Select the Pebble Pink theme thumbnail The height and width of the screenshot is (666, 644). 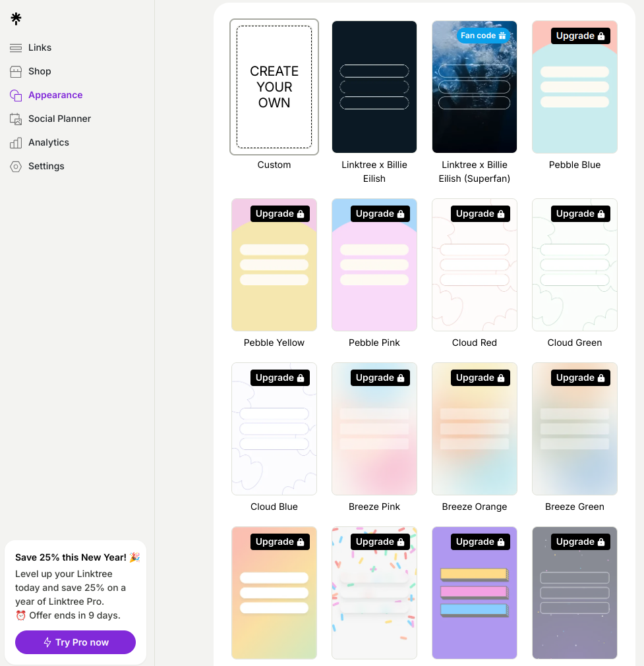click(x=374, y=265)
